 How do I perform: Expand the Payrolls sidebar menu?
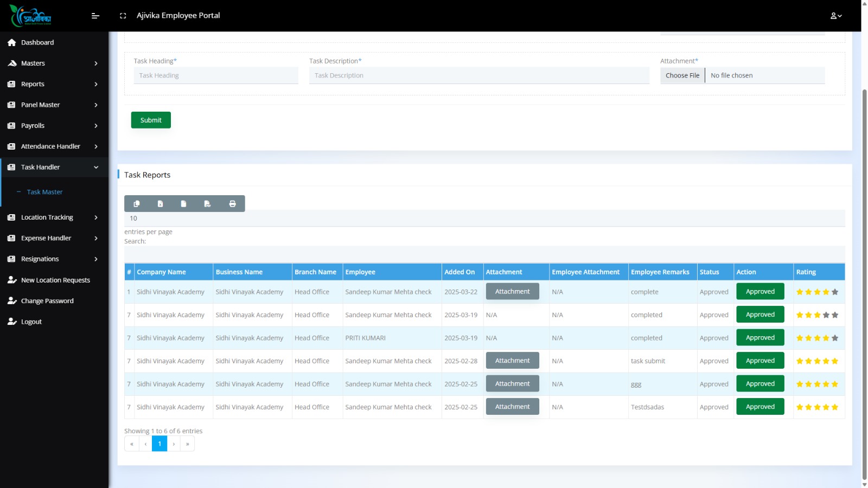(54, 126)
